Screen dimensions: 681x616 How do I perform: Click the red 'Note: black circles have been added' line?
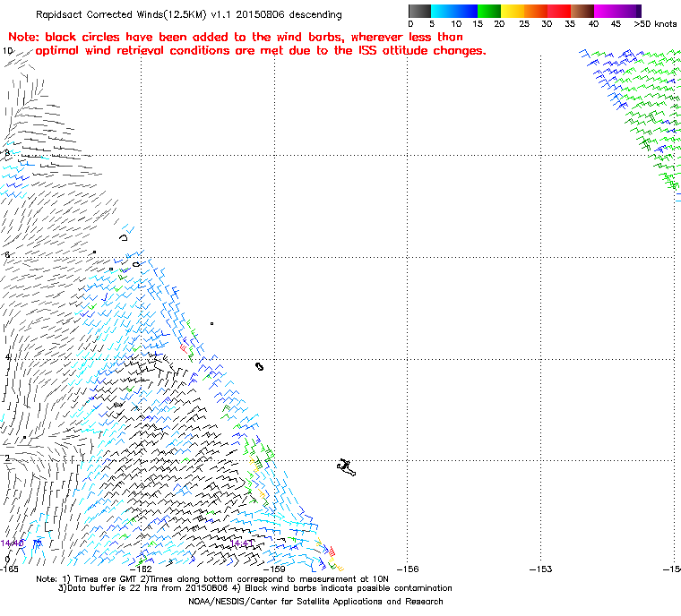coord(236,37)
